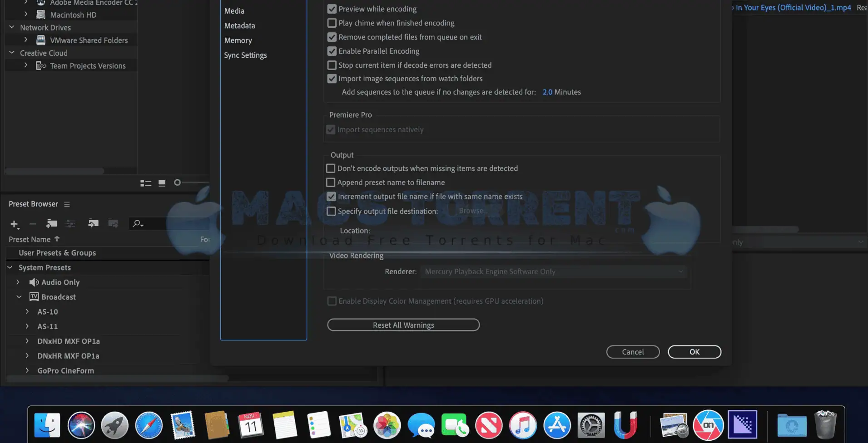Viewport: 868px width, 443px height.
Task: Select Macintosh HD in Media Browser
Action: [x=73, y=15]
